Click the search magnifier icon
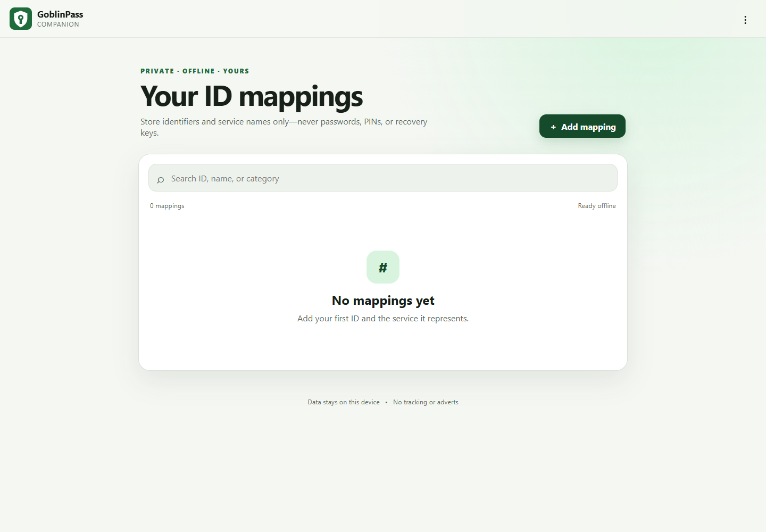Screen dimensions: 766x532 click(x=160, y=180)
